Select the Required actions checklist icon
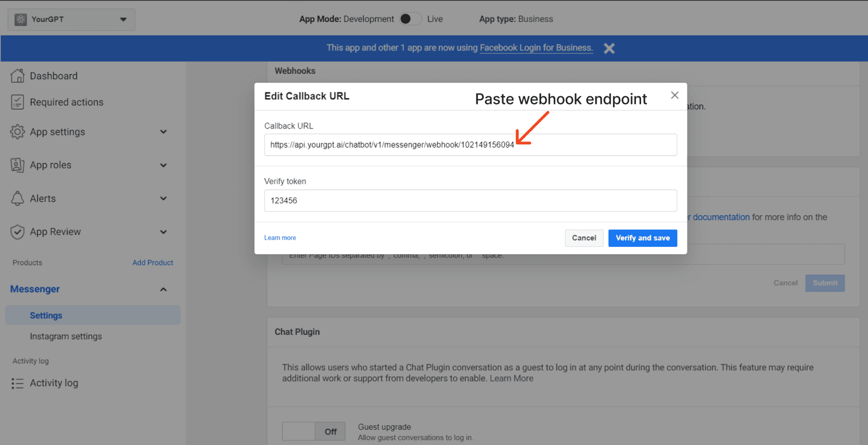The width and height of the screenshot is (868, 445). (17, 102)
